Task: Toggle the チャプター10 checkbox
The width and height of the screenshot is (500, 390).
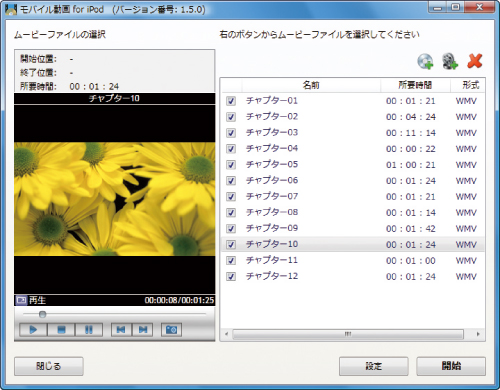Action: pos(231,245)
